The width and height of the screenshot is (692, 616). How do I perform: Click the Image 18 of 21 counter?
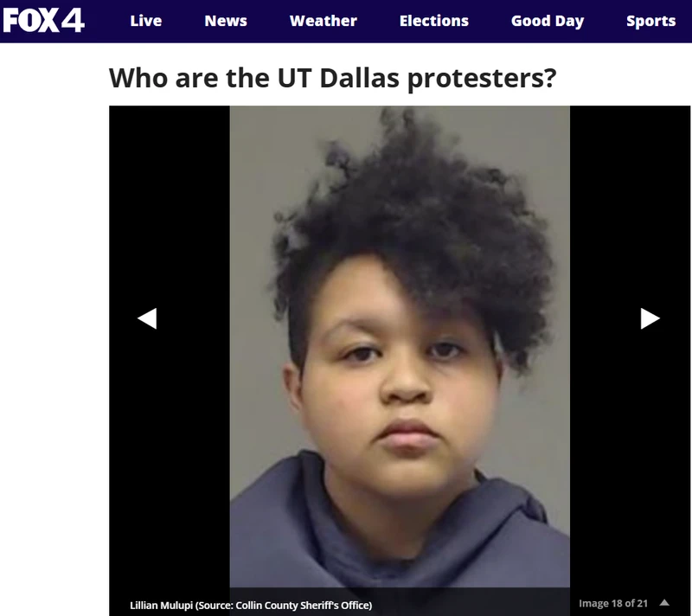613,603
